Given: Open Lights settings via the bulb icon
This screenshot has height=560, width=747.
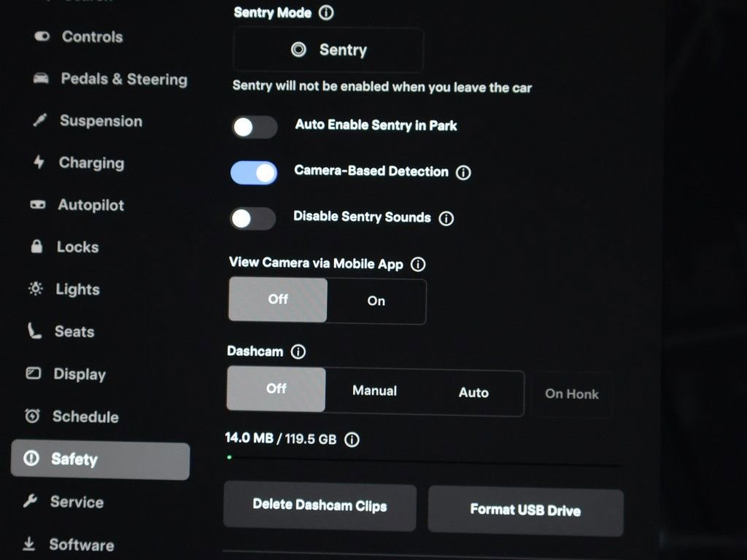Looking at the screenshot, I should 34,289.
